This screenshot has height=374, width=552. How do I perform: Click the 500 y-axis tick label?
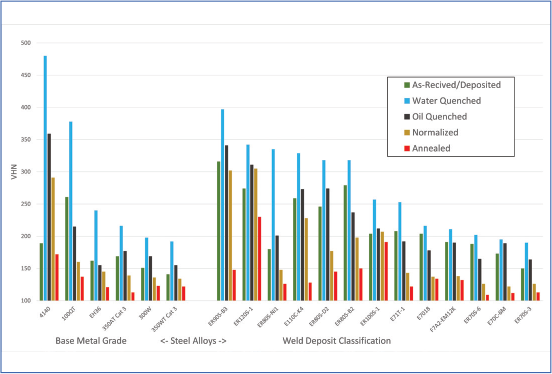(x=26, y=43)
